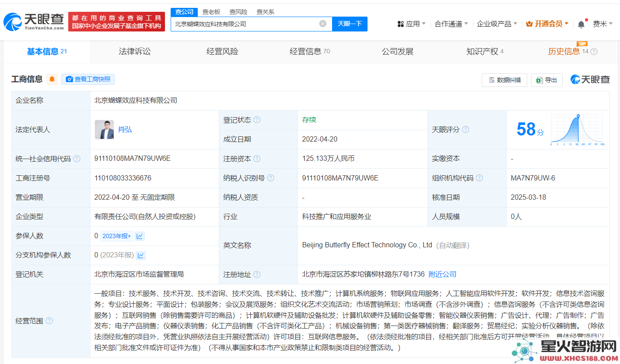Click registered capital 125.133万人民币
The height and width of the screenshot is (364, 620).
click(328, 159)
